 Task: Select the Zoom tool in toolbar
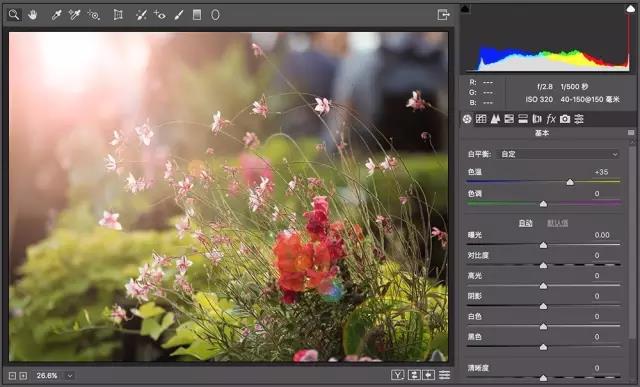(x=14, y=15)
